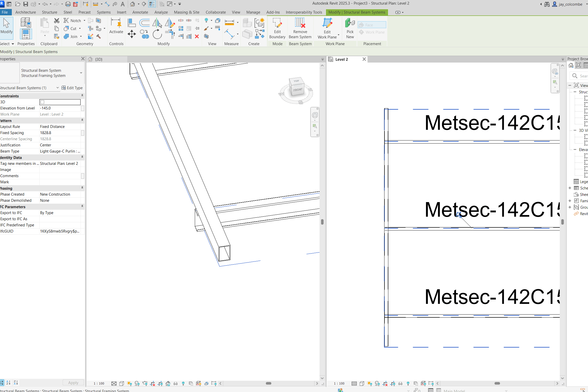The image size is (588, 392).
Task: Click the Fixed Spacing value field
Action: pyautogui.click(x=60, y=133)
